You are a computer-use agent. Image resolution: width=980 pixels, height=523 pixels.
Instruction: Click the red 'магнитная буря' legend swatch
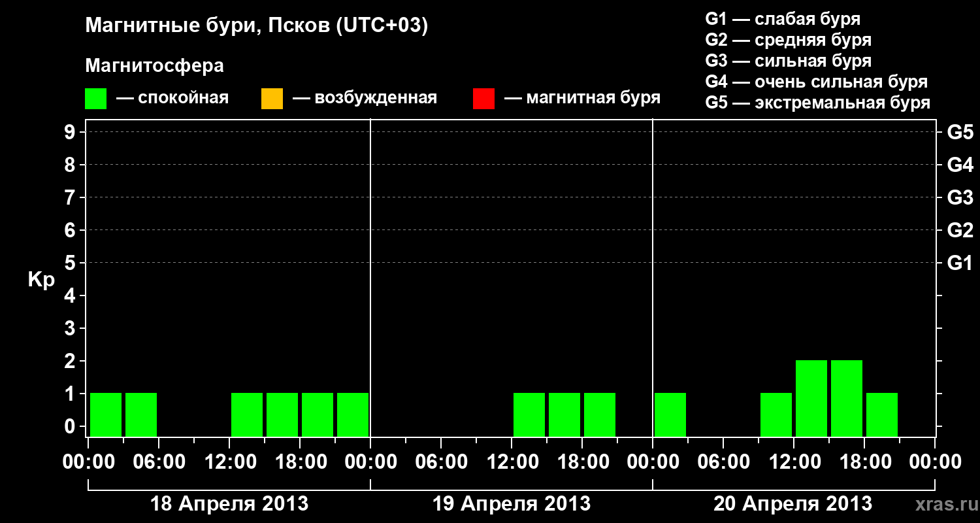pos(483,99)
